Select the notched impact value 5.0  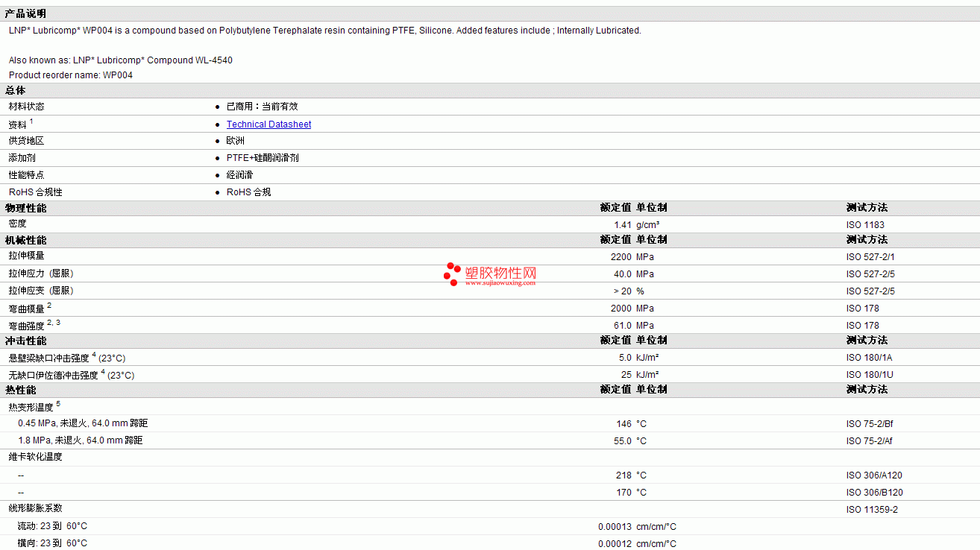click(626, 358)
